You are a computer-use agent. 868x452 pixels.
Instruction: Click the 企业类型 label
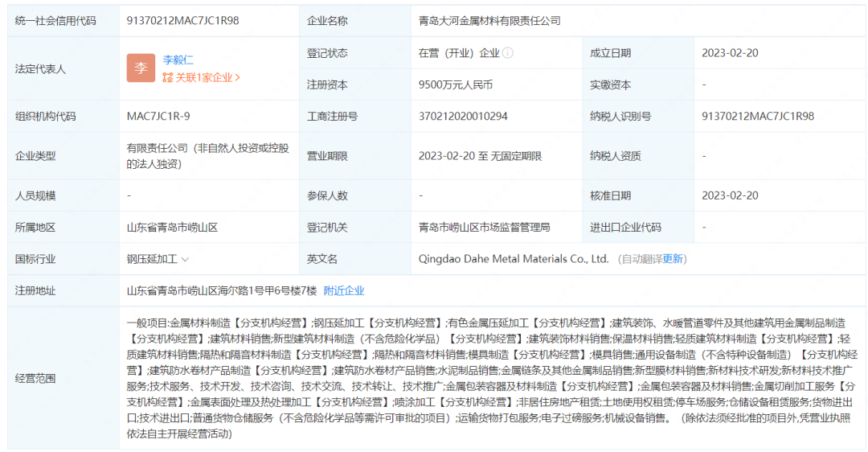(x=35, y=156)
